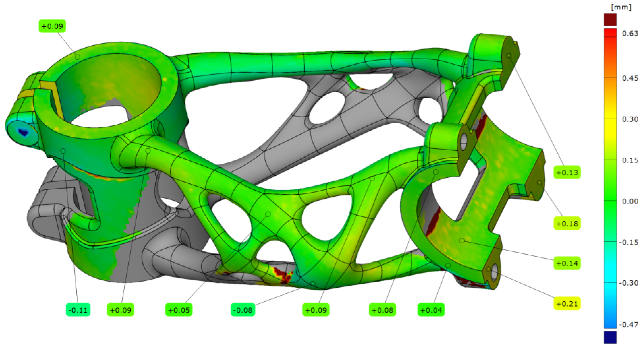This screenshot has height=348, width=644.
Task: Click the measurement point of the -0.11 label
Action: pyautogui.click(x=63, y=151)
